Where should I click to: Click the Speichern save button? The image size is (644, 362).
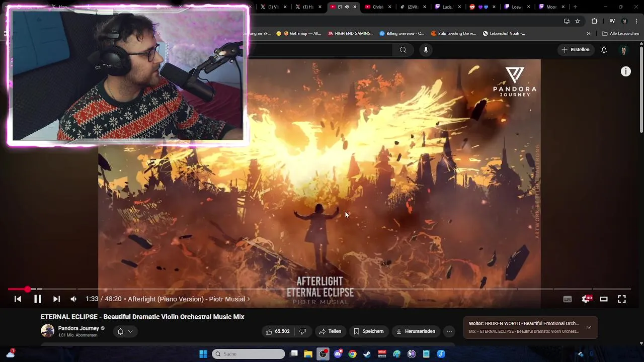[x=368, y=331]
